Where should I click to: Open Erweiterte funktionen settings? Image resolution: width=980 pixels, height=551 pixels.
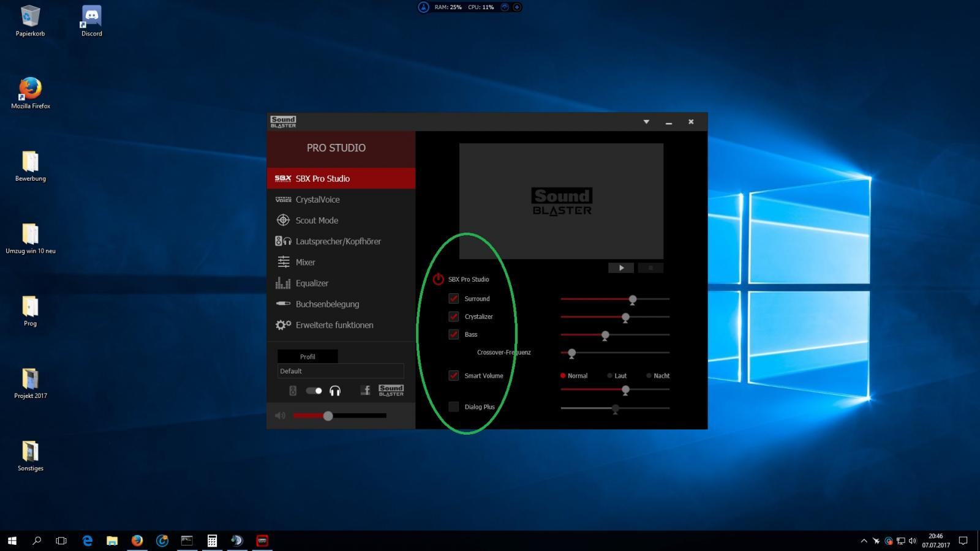pyautogui.click(x=341, y=325)
